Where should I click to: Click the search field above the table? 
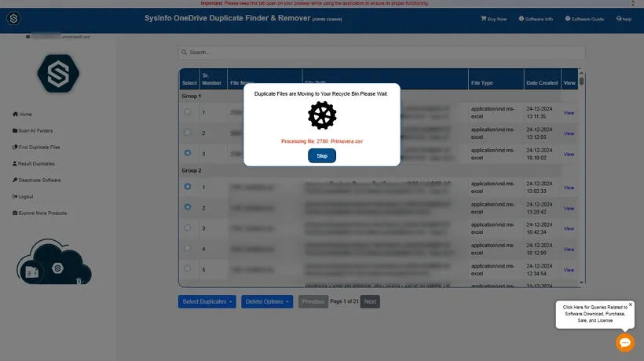click(x=382, y=53)
